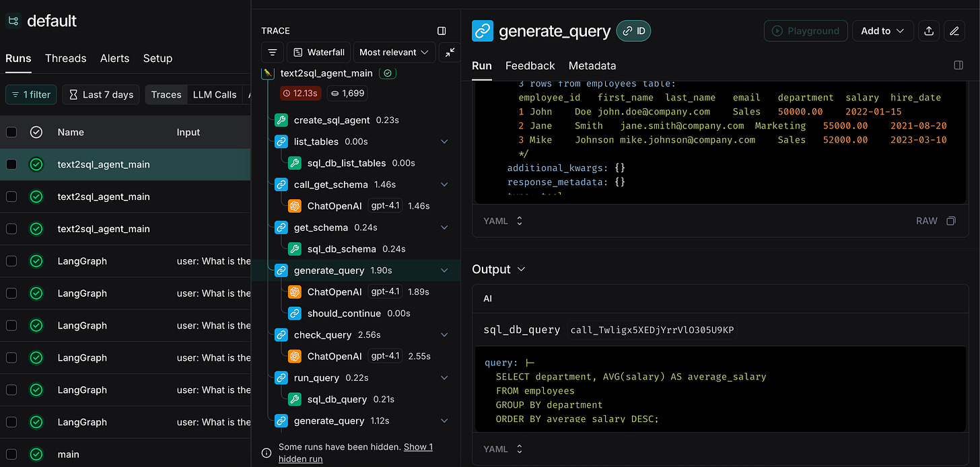Viewport: 980px width, 467px height.
Task: Collapse the check_query step in the trace
Action: click(x=444, y=335)
